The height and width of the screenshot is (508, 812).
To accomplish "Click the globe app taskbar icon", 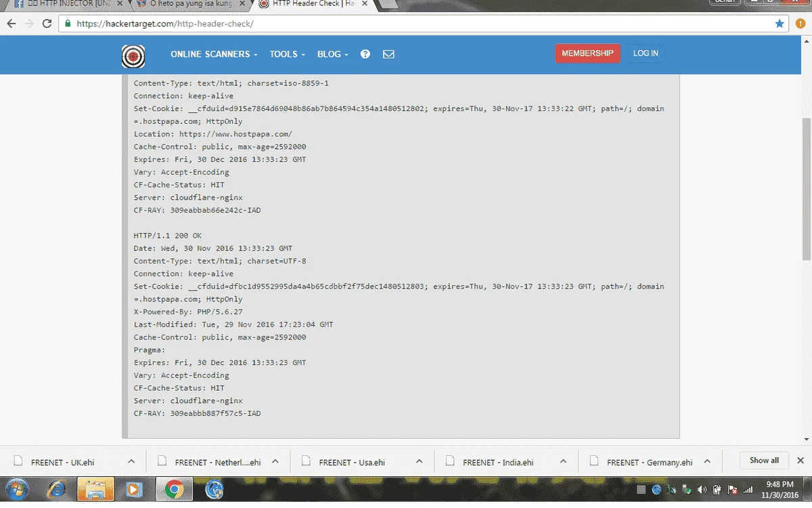I will click(215, 488).
